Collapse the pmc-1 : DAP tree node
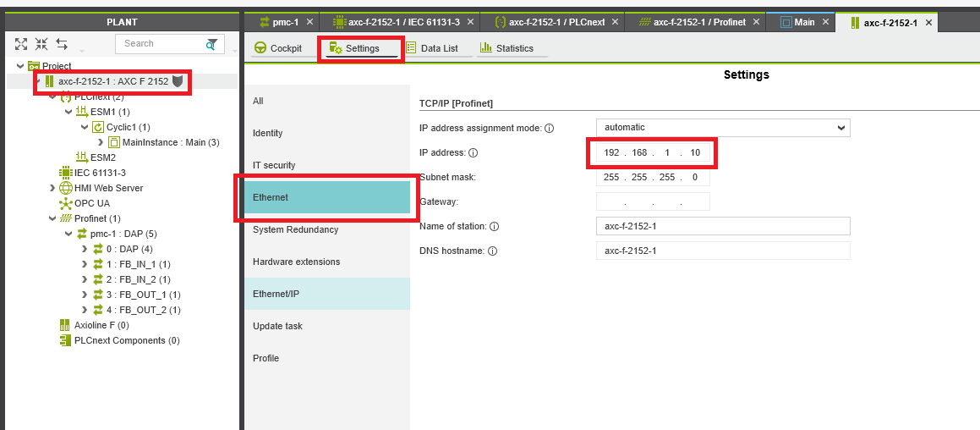Image resolution: width=980 pixels, height=430 pixels. 68,234
